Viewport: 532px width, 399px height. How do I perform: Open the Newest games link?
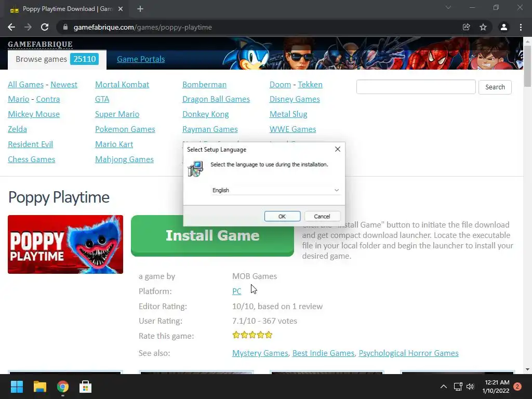click(x=64, y=85)
